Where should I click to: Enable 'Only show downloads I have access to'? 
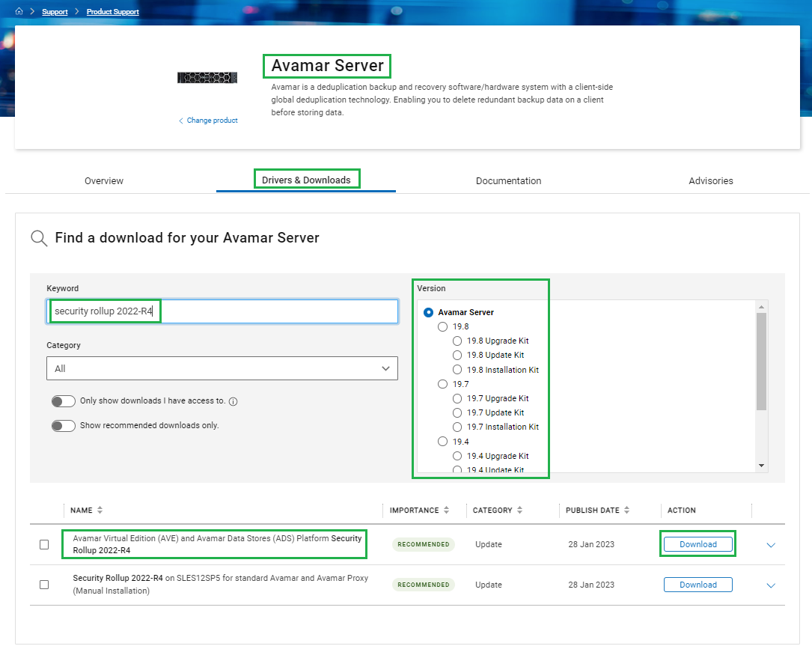64,400
